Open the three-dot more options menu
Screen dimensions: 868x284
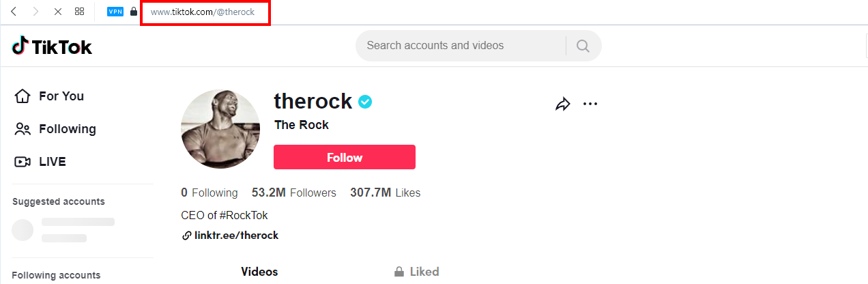590,104
